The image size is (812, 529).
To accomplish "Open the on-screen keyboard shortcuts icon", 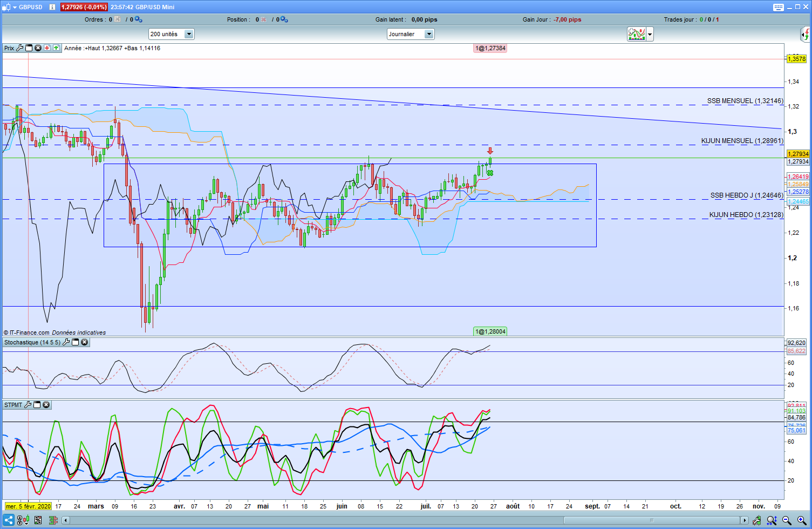I will tap(779, 7).
